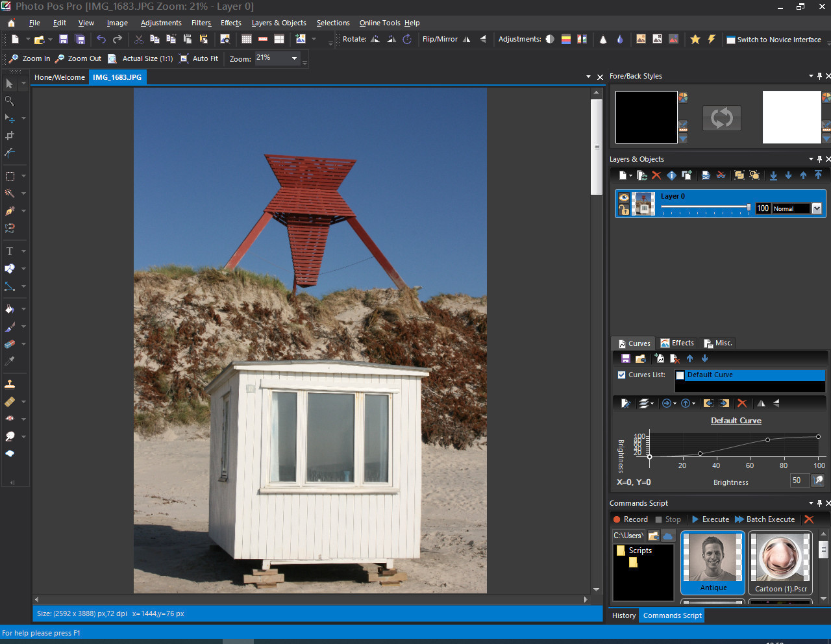The height and width of the screenshot is (644, 831).
Task: Delete layer using the red X icon
Action: [656, 175]
